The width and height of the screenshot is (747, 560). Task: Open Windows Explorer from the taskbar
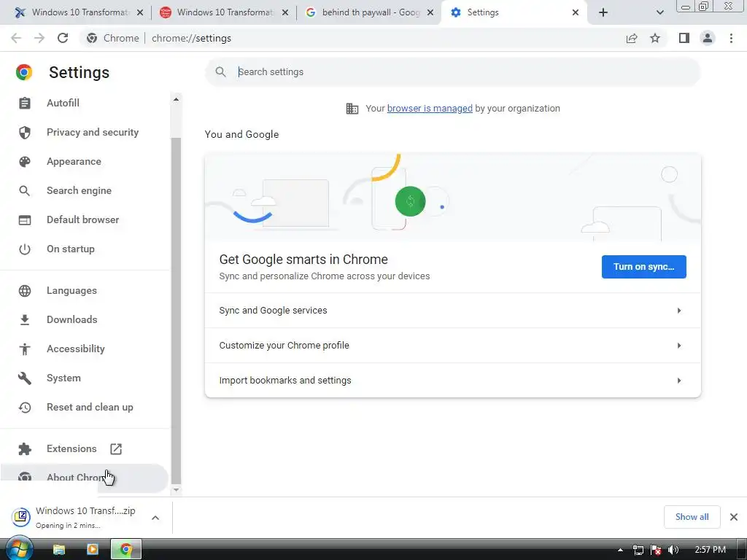(x=58, y=550)
